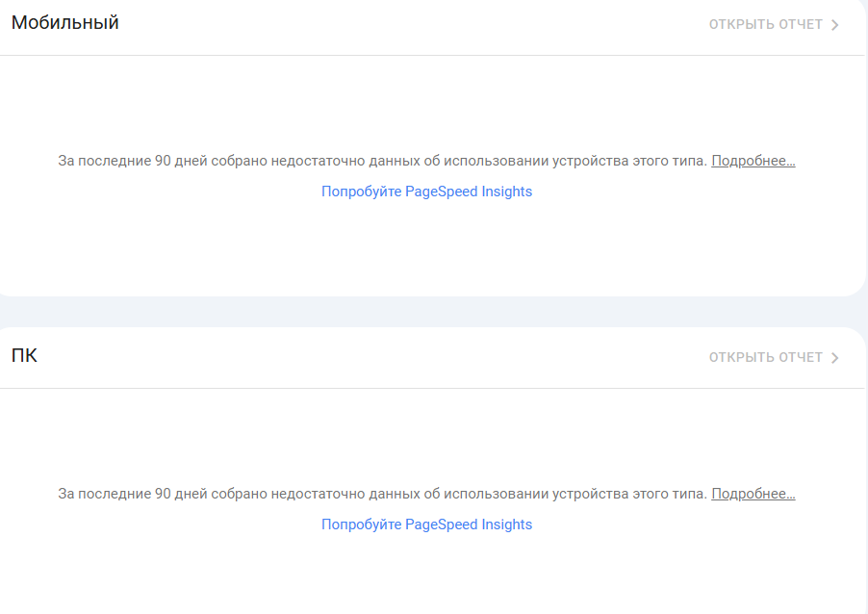Click the ОТКРЫТЬ word in the ПК header
The width and height of the screenshot is (868, 614).
point(742,357)
